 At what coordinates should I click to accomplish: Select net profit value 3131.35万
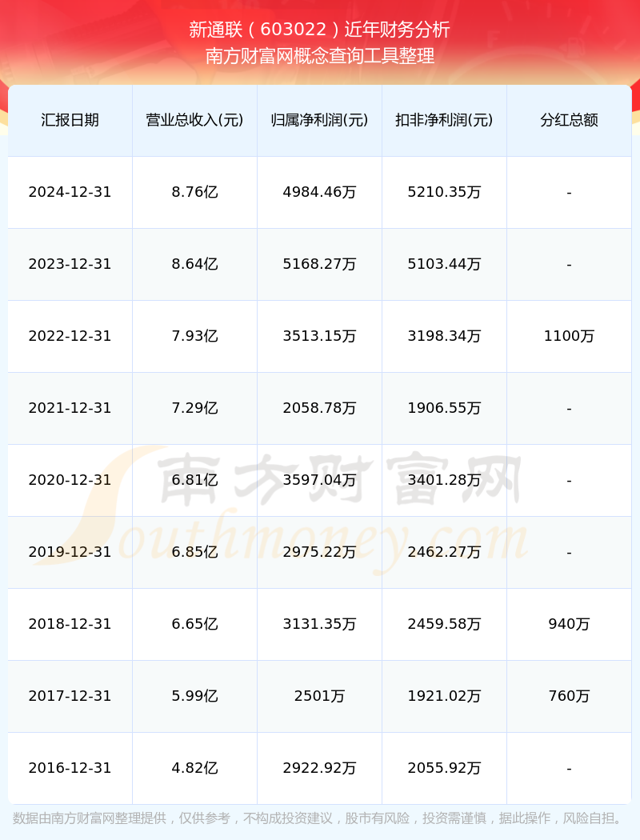pos(319,624)
